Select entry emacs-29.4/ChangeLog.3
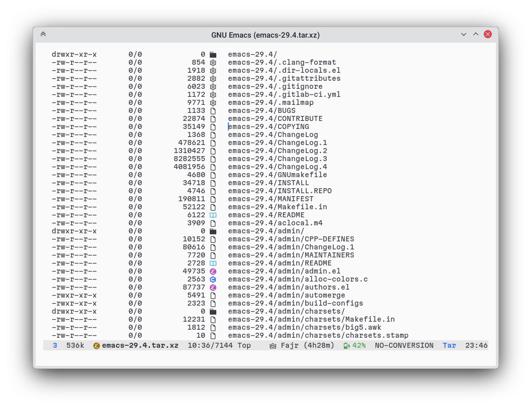Viewport: 532px width, 408px height. 277,159
